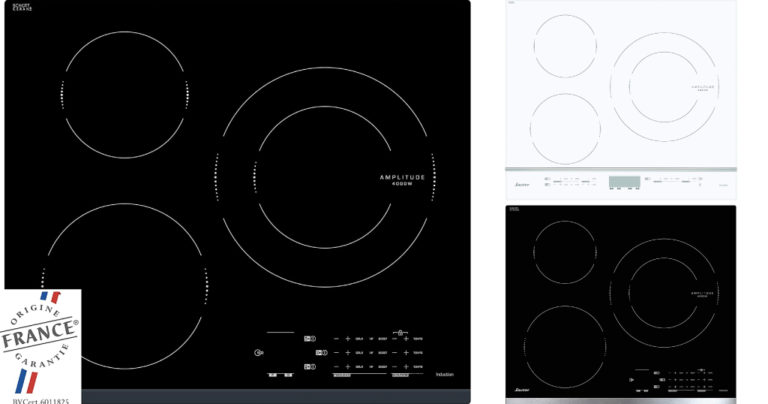
Task: Click the display screen on white hob
Action: tap(624, 182)
